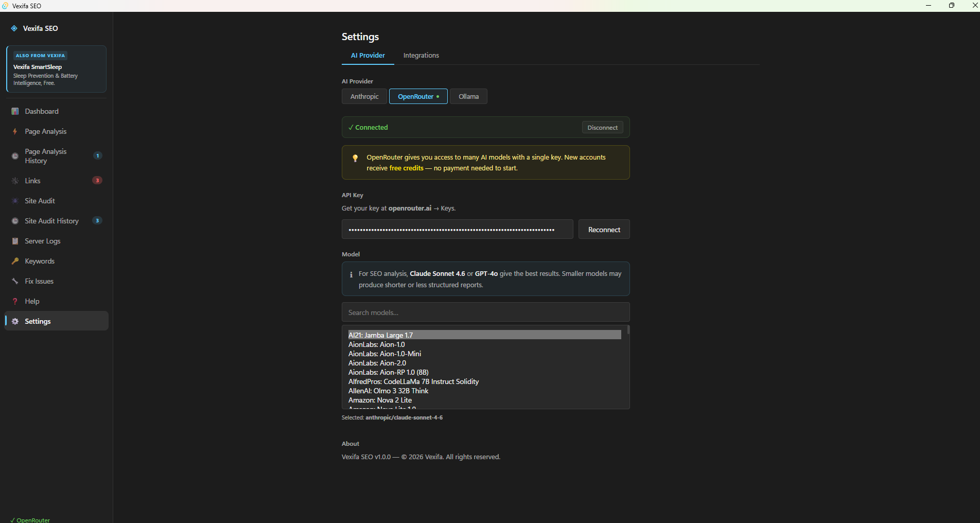Open Site Audit from sidebar
The height and width of the screenshot is (523, 980).
click(x=57, y=201)
